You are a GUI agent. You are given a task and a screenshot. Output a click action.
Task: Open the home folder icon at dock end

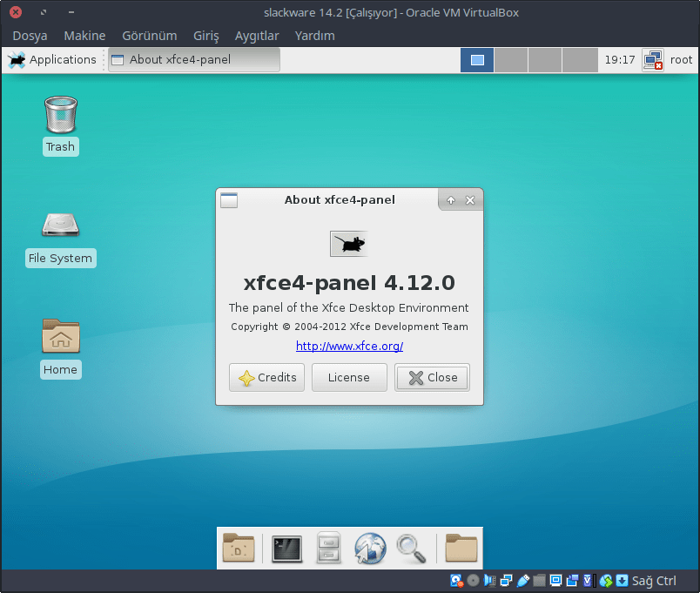point(461,549)
